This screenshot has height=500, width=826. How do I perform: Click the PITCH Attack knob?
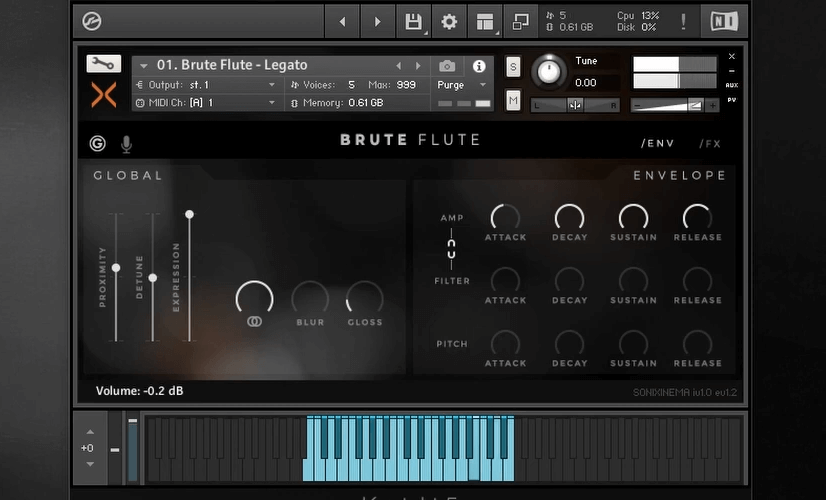pyautogui.click(x=505, y=344)
